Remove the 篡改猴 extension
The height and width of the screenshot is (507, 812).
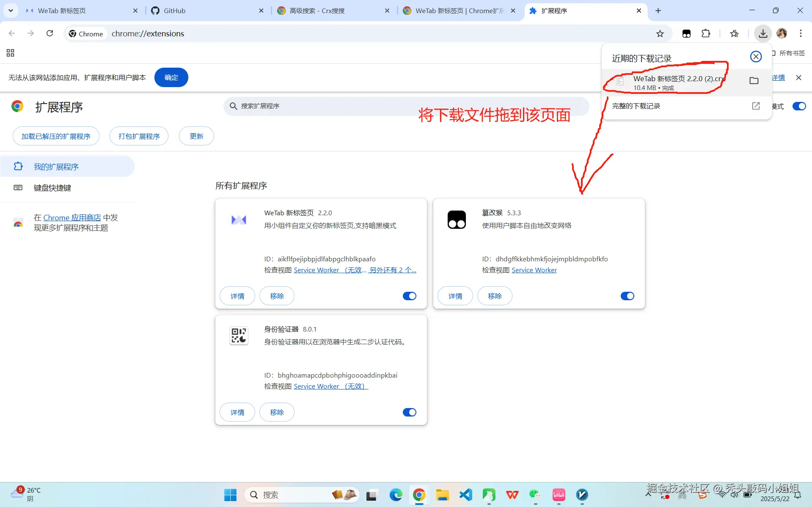(495, 296)
